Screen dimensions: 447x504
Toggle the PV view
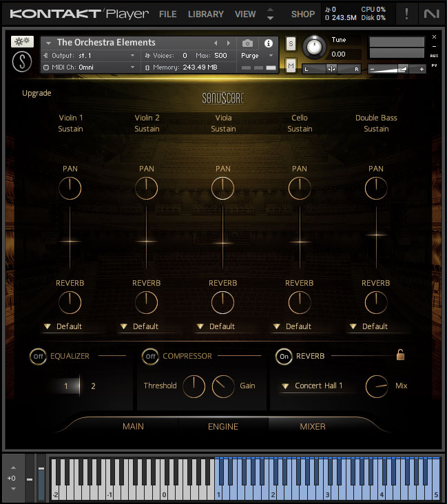point(434,65)
